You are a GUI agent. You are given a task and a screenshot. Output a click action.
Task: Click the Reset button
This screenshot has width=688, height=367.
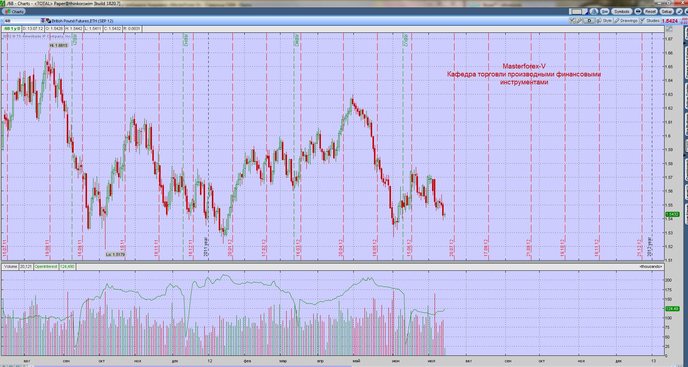(x=650, y=11)
